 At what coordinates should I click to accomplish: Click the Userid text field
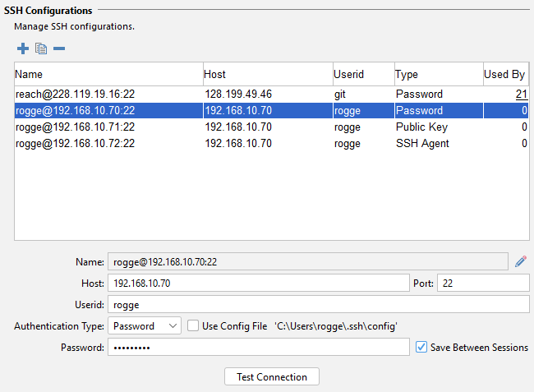[317, 305]
